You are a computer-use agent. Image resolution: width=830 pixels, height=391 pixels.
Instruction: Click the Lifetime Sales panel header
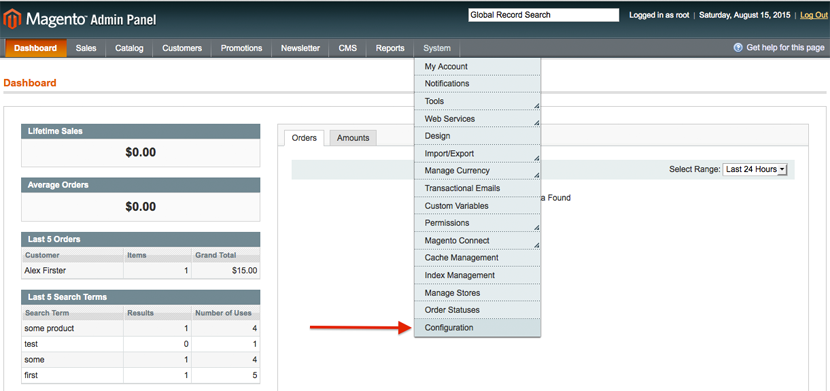click(x=141, y=131)
